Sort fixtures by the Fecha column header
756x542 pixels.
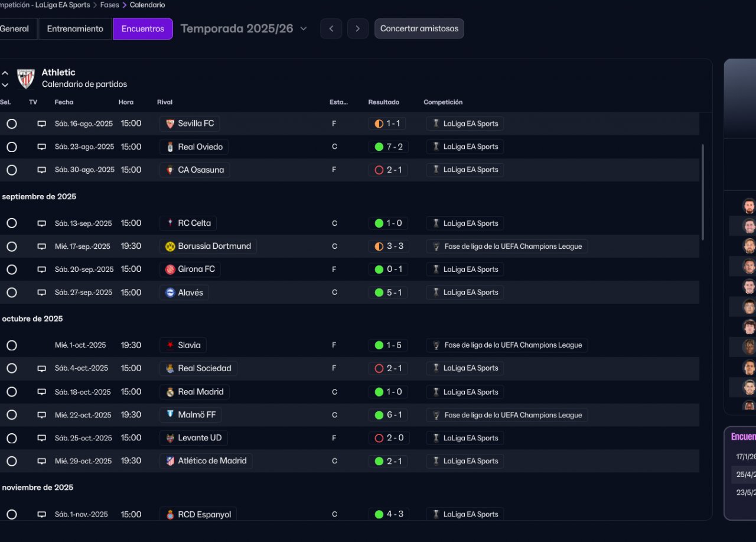[x=64, y=102]
